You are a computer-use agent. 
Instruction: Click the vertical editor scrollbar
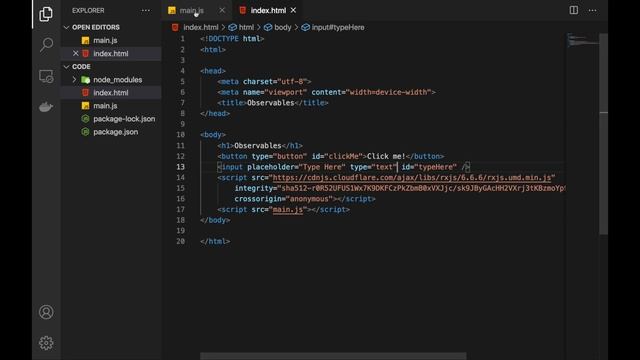pos(603,133)
